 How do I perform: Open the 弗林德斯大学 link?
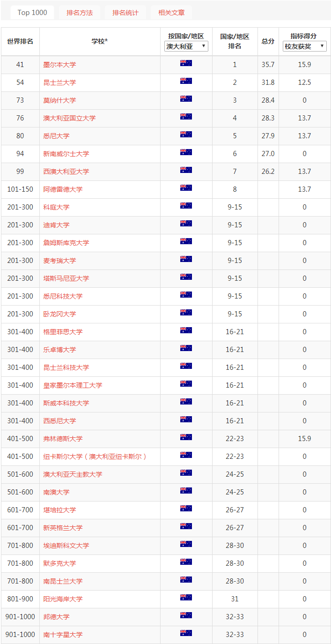pos(63,439)
